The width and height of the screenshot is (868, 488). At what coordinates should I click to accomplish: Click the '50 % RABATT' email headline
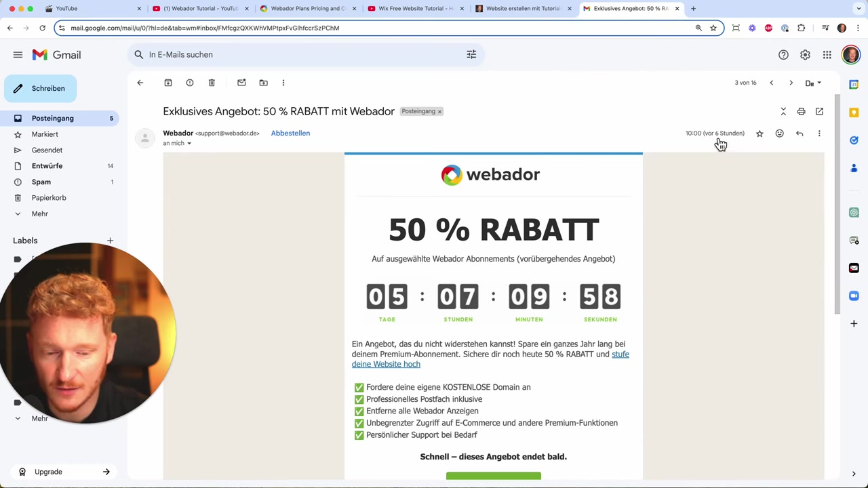click(x=494, y=230)
